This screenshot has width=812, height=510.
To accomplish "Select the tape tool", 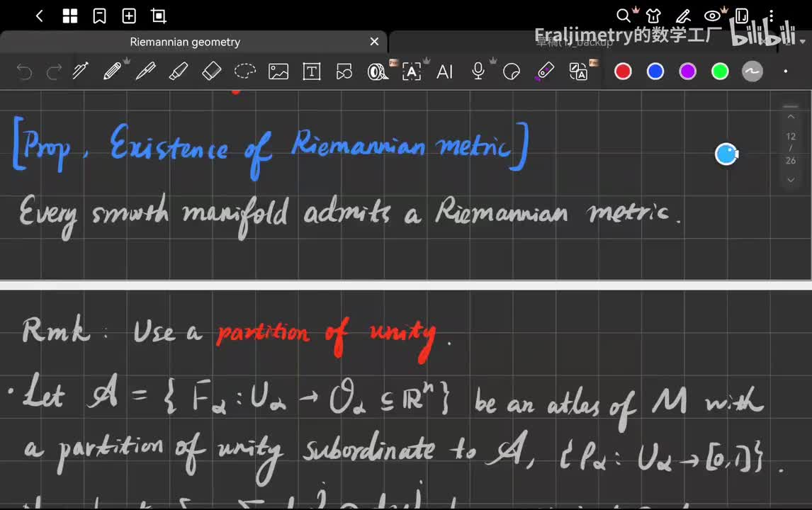I will pyautogui.click(x=378, y=72).
